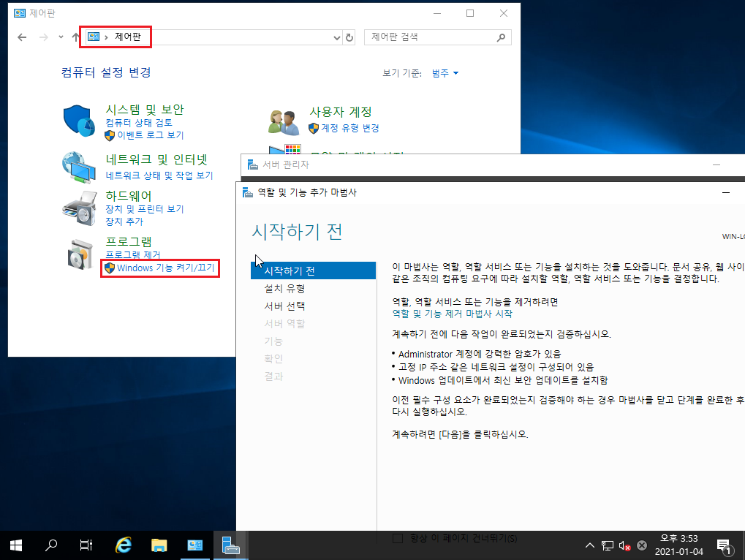Click 역할 및 기능 제거 마법사 시작 link
Image resolution: width=745 pixels, height=560 pixels.
click(x=452, y=314)
